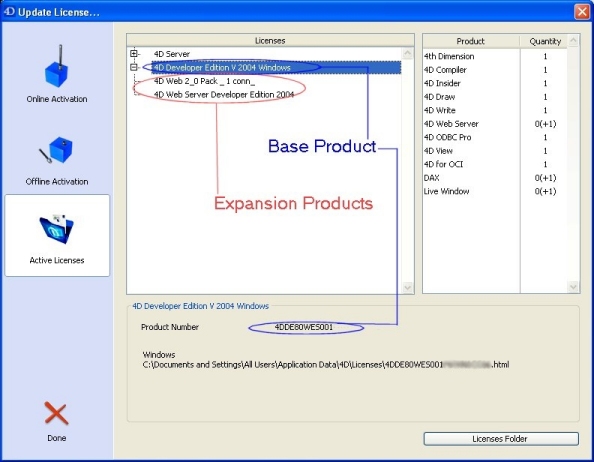Click quantity 0(+1) for 4D Web Server
This screenshot has height=462, width=594.
[546, 124]
